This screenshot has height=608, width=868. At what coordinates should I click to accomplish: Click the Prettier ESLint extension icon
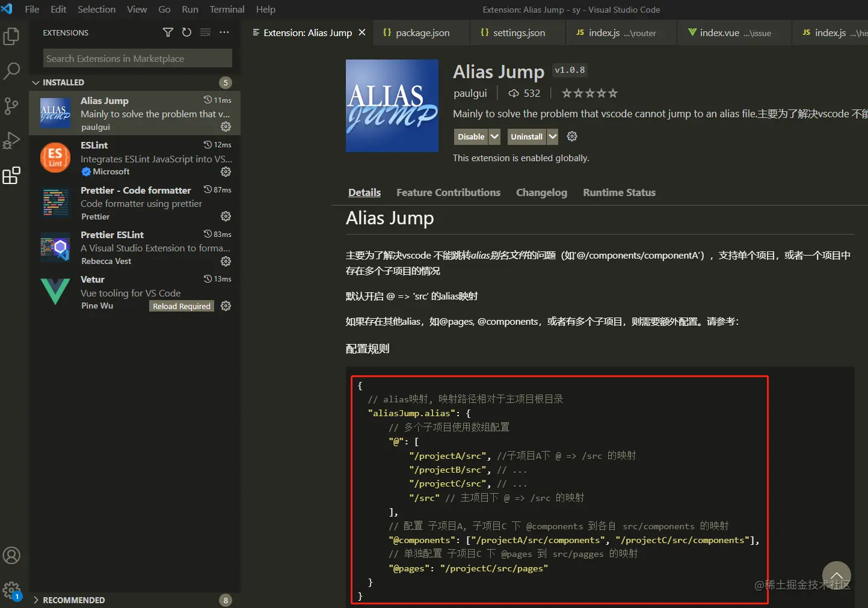(55, 247)
